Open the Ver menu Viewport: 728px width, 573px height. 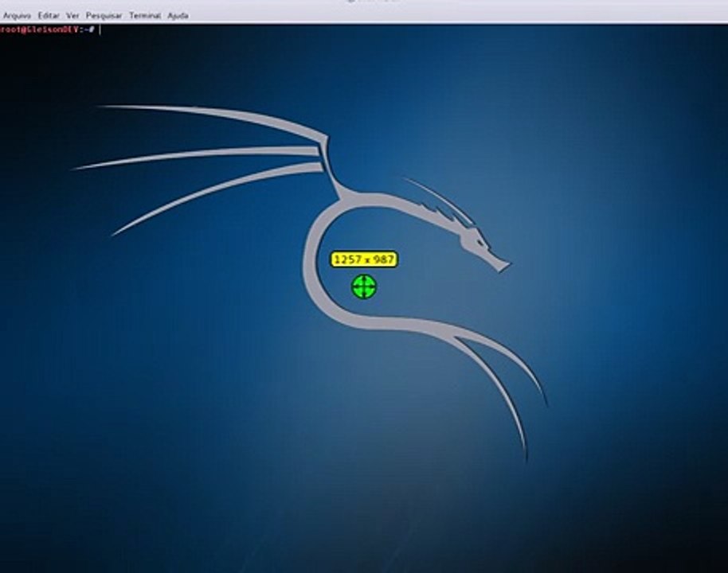tap(72, 16)
